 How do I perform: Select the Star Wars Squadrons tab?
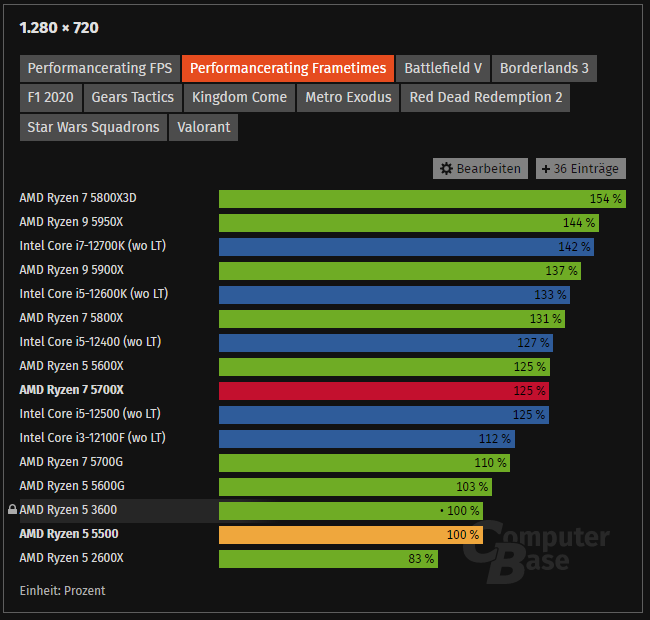pyautogui.click(x=93, y=128)
